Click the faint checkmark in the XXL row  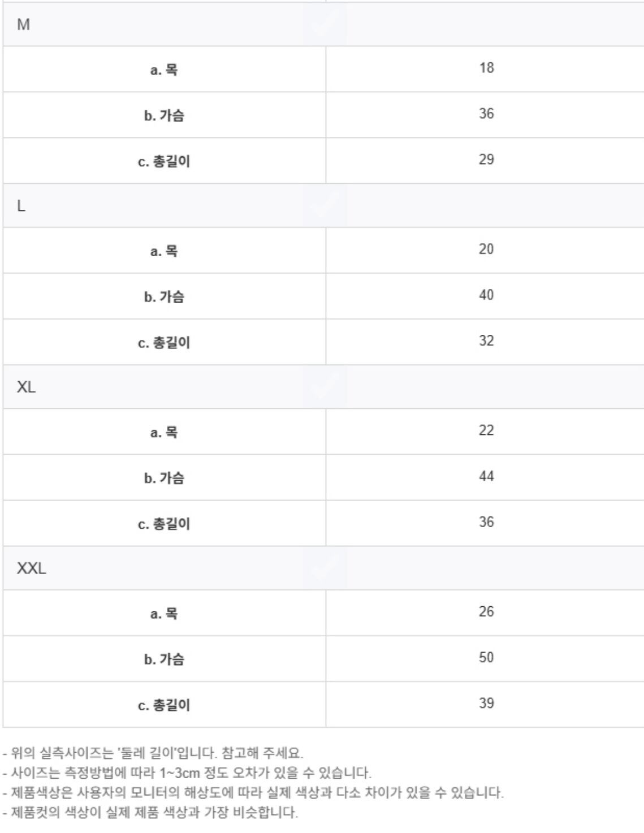(x=325, y=568)
